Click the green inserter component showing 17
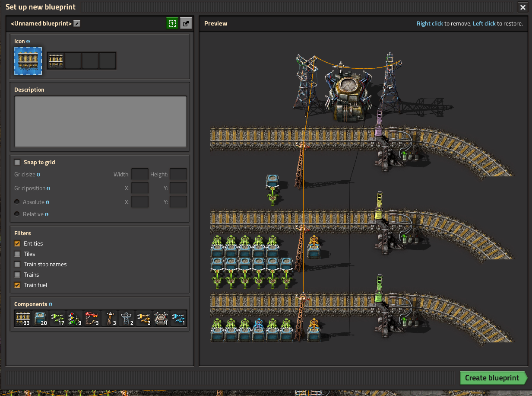 click(58, 319)
